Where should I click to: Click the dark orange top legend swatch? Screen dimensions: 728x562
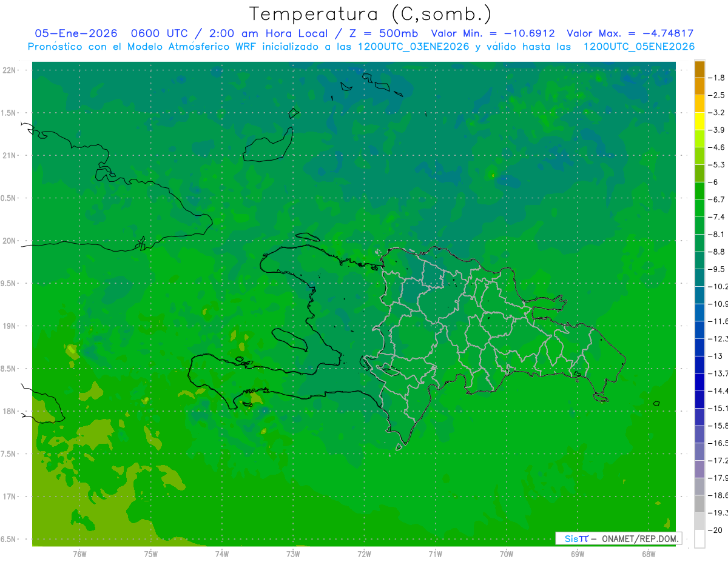click(699, 69)
